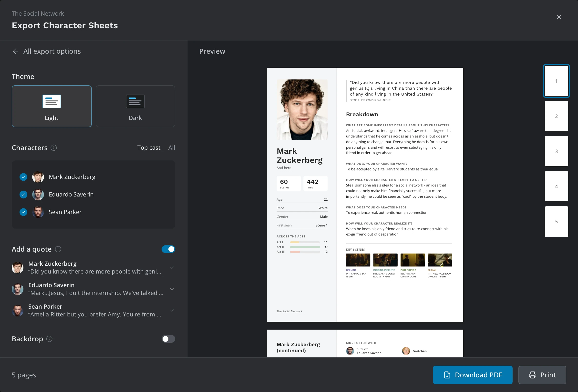Click Eduardo Saverin's avatar in the quote section
This screenshot has width=578, height=392.
click(x=18, y=289)
